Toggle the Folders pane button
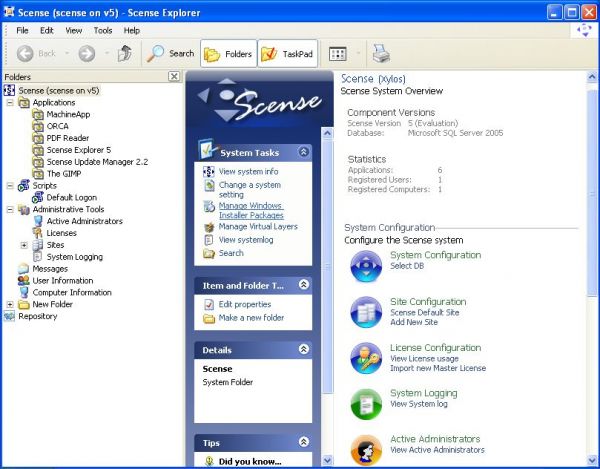The height and width of the screenshot is (469, 600). click(x=228, y=54)
